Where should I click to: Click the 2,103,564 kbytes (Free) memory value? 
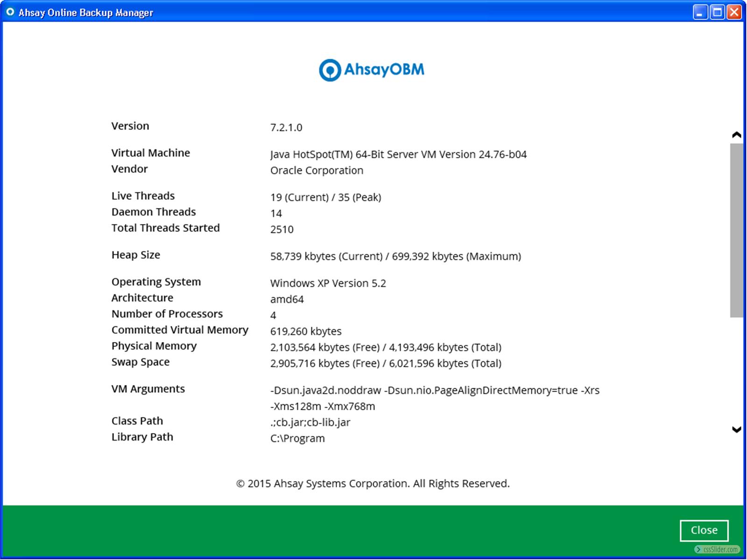pyautogui.click(x=386, y=347)
